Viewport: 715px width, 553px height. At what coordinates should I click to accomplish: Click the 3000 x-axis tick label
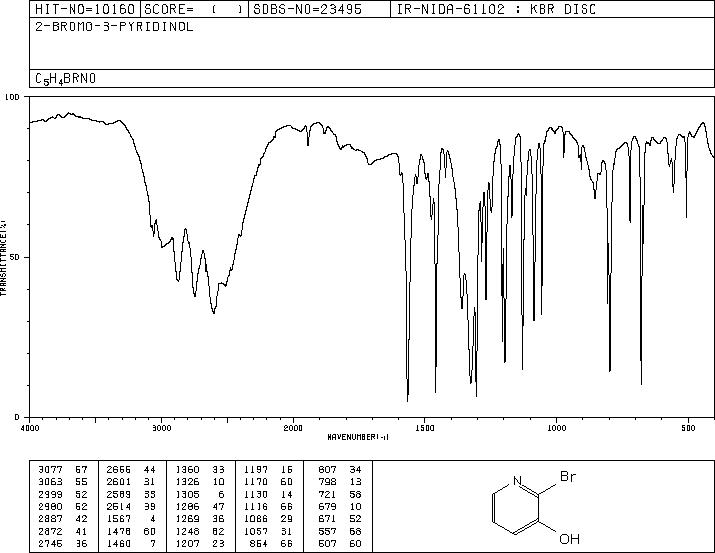pyautogui.click(x=161, y=428)
